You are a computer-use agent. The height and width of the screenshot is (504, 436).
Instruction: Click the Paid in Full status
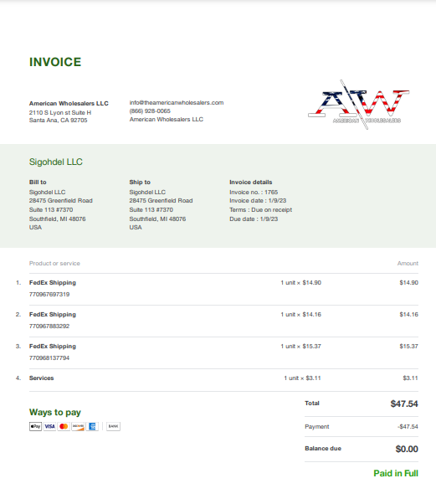396,474
